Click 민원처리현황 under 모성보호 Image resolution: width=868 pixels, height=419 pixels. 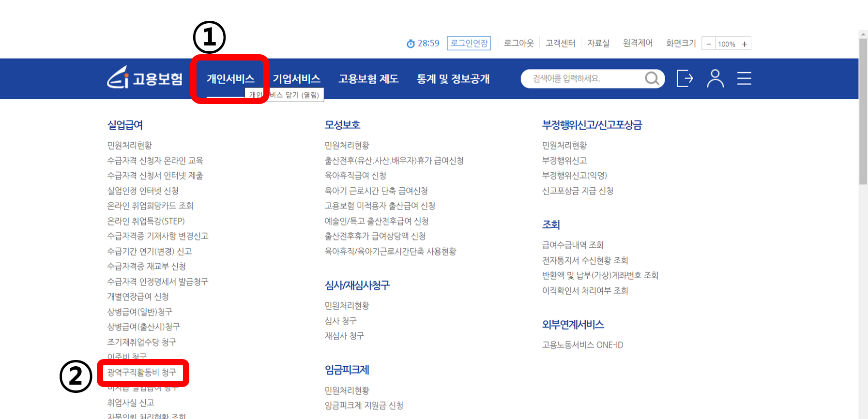(347, 145)
